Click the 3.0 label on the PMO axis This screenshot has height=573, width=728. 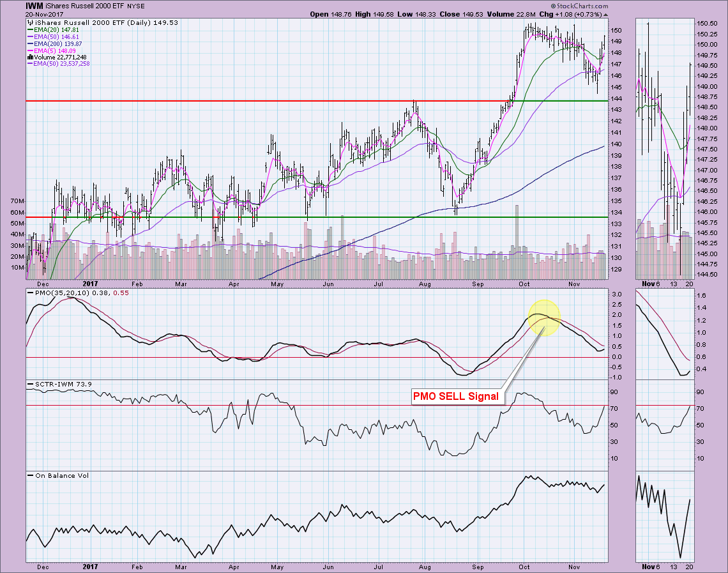[x=617, y=294]
